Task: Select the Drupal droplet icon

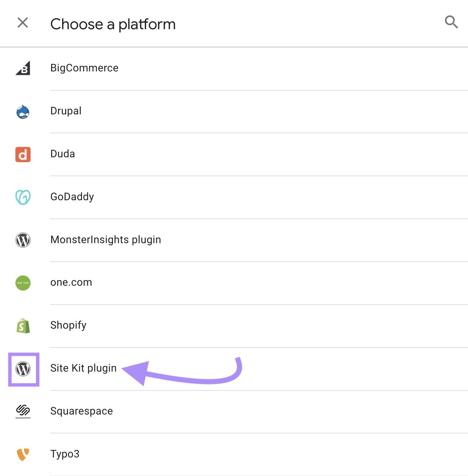Action: coord(23,111)
